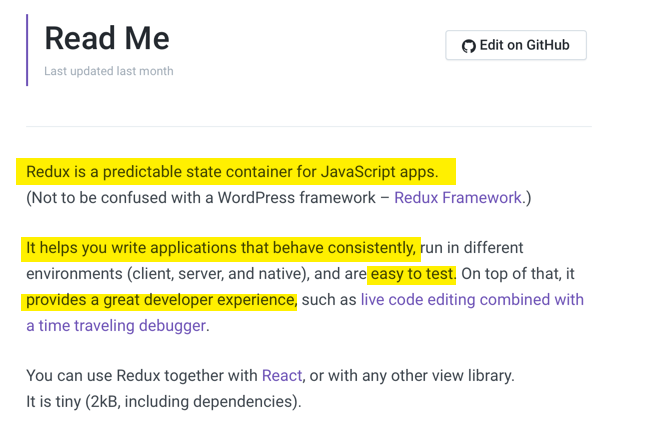Click the GitHub octocat icon
Image resolution: width=665 pixels, height=434 pixels.
pyautogui.click(x=468, y=46)
